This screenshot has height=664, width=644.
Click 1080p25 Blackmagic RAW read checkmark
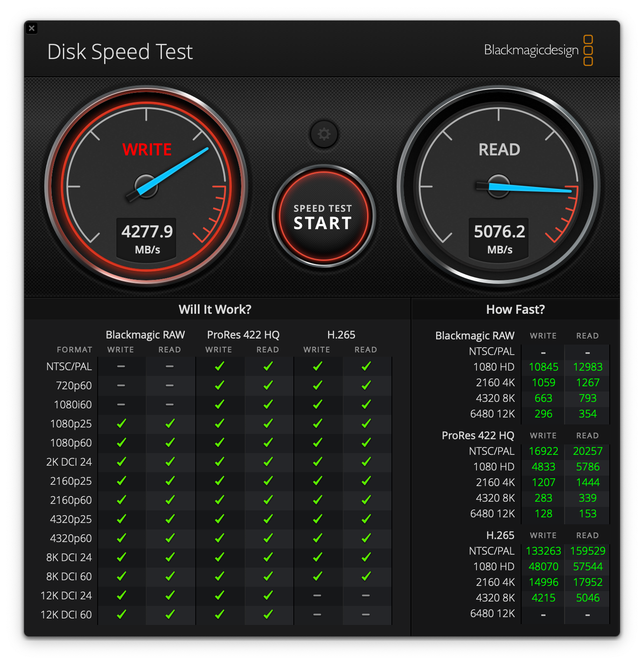170,424
